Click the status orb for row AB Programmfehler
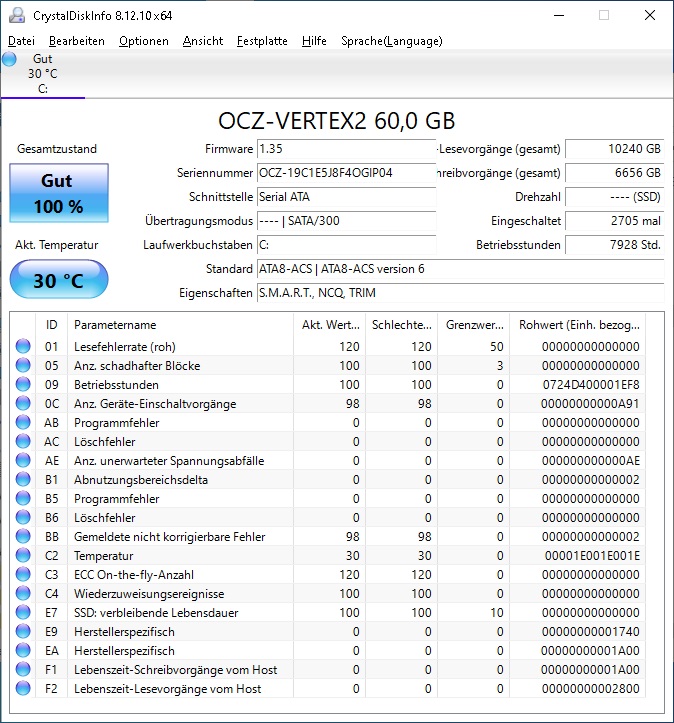 click(x=23, y=422)
